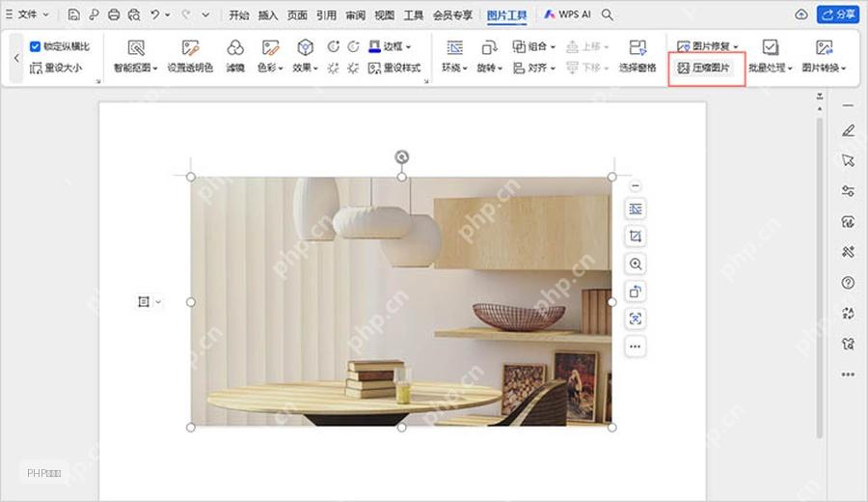868x502 pixels.
Task: Select the 图片工具 tab
Action: coord(506,14)
